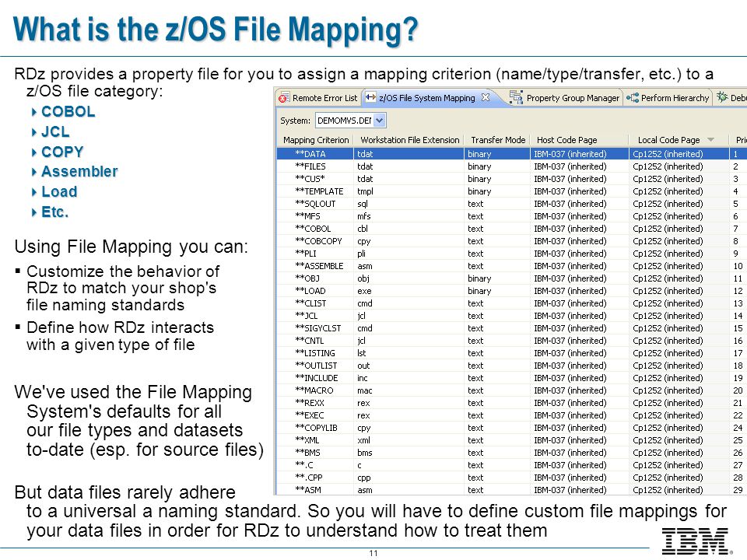Click the Debug tab bug icon
The width and height of the screenshot is (747, 560).
point(722,97)
